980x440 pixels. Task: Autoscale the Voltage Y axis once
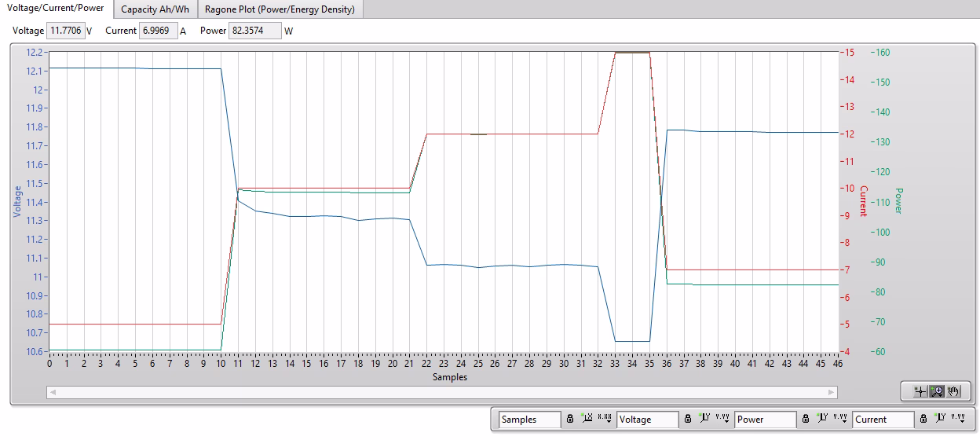[x=705, y=419]
